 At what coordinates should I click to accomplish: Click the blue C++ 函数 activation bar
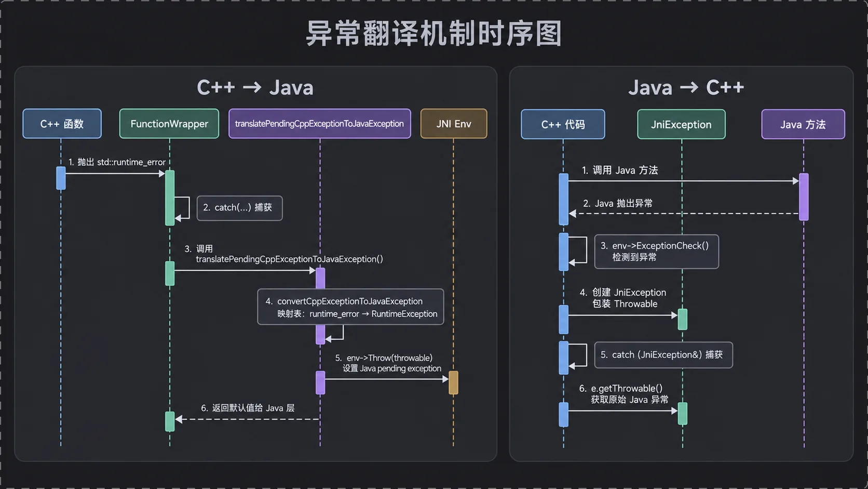coord(61,178)
